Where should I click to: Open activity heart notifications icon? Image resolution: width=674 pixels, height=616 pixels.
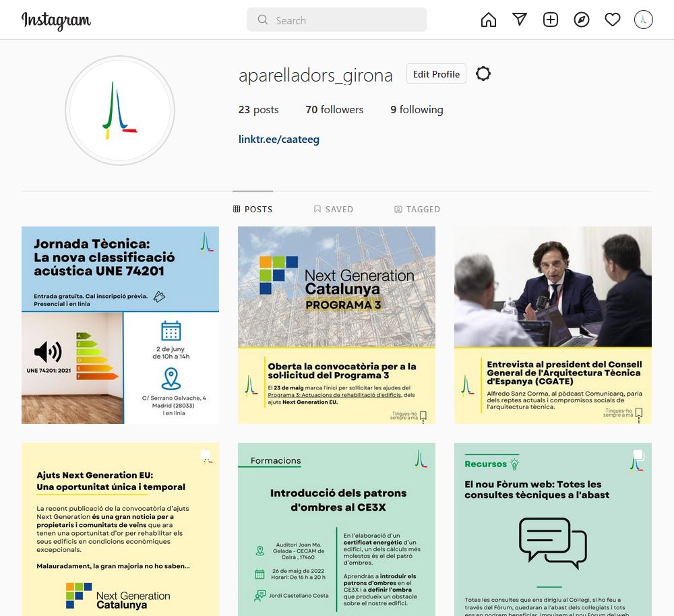click(x=612, y=20)
